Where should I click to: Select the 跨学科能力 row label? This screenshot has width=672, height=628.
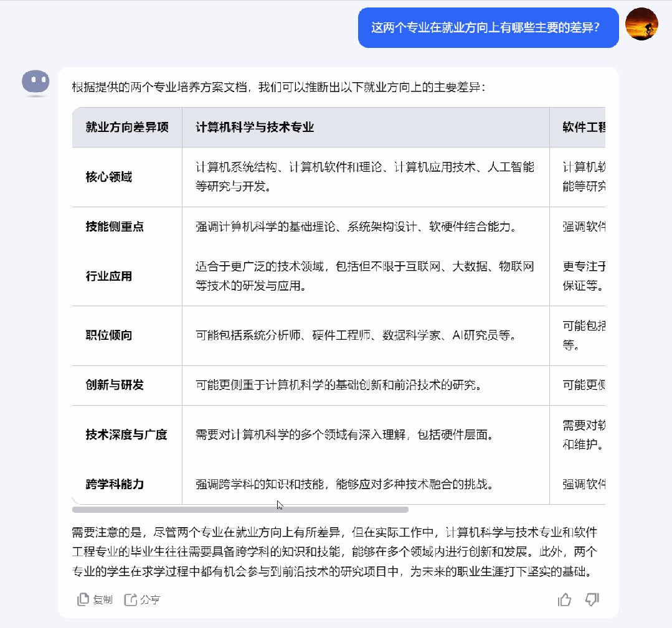(115, 484)
